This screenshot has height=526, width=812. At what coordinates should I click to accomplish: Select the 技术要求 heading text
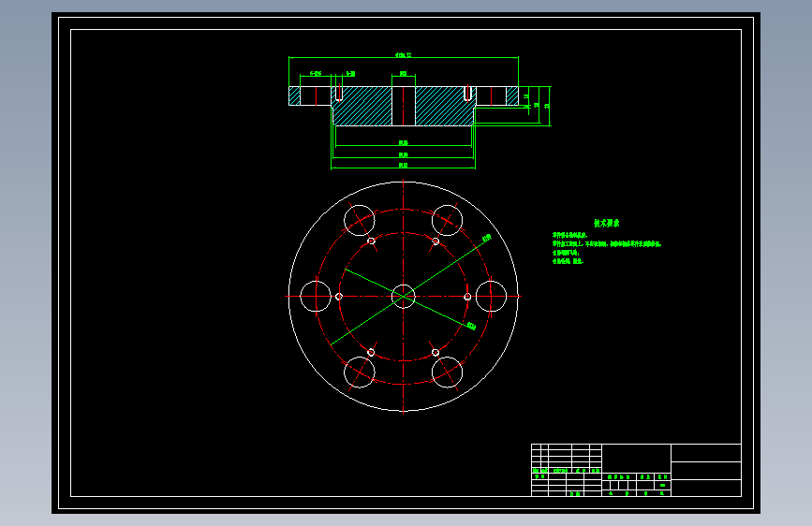click(606, 223)
